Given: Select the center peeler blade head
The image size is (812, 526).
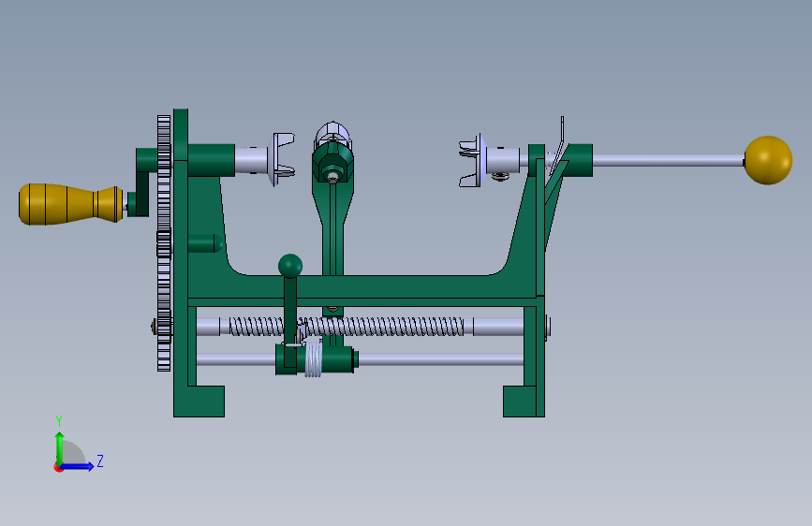Looking at the screenshot, I should click(x=333, y=153).
